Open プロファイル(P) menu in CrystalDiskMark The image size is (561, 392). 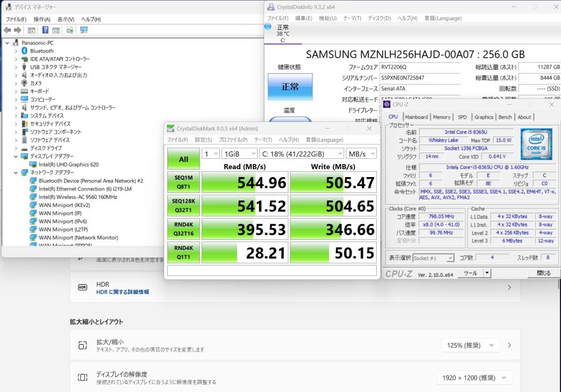(233, 140)
